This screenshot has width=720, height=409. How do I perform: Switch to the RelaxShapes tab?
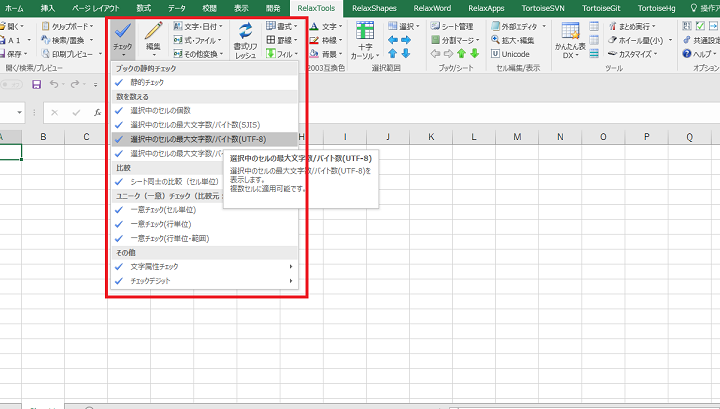(374, 8)
